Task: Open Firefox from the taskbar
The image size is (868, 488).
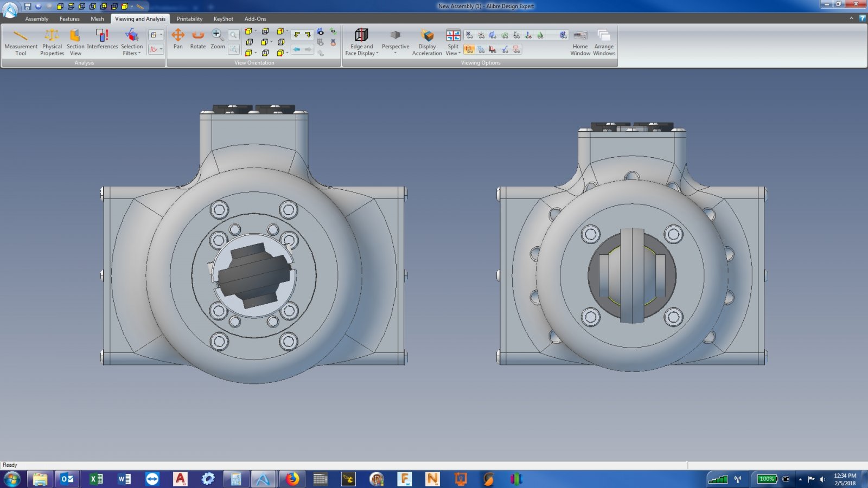Action: (292, 479)
